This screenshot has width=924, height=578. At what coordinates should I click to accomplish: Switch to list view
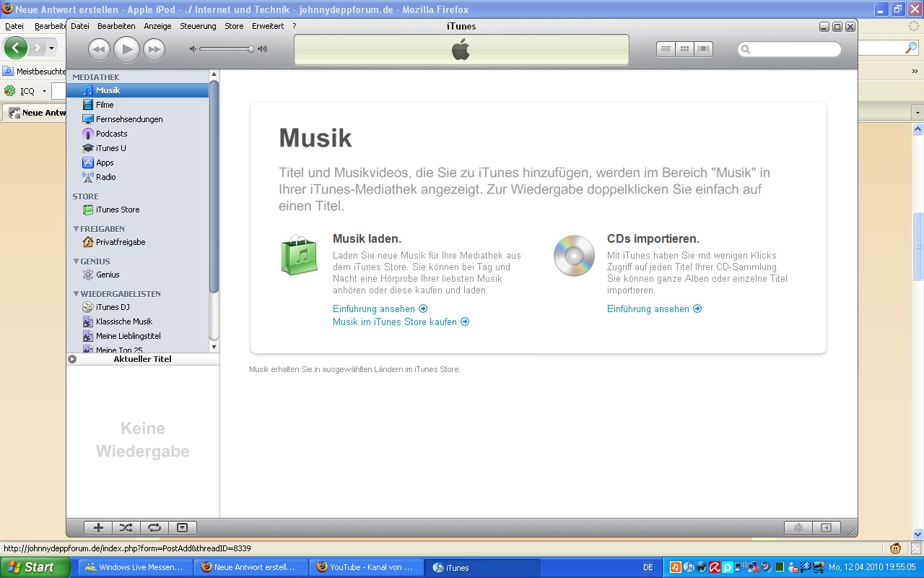click(x=666, y=49)
